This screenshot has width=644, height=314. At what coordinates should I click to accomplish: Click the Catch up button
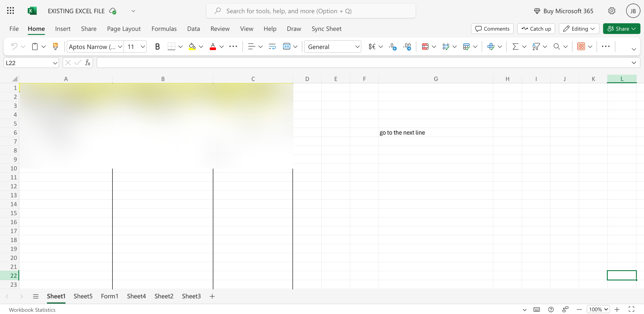pyautogui.click(x=536, y=29)
